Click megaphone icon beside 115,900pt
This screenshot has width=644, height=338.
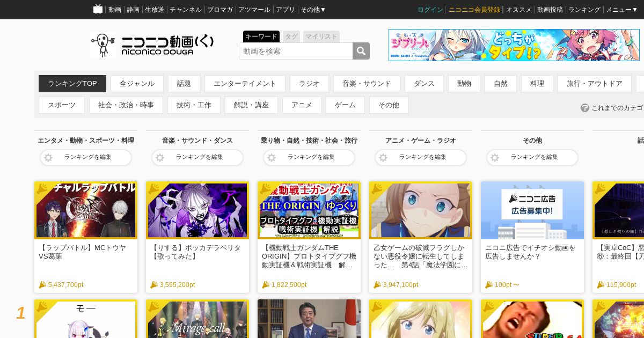(601, 285)
